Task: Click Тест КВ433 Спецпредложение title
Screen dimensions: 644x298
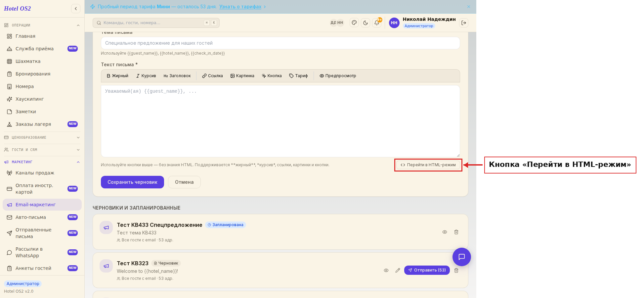Action: (x=159, y=225)
